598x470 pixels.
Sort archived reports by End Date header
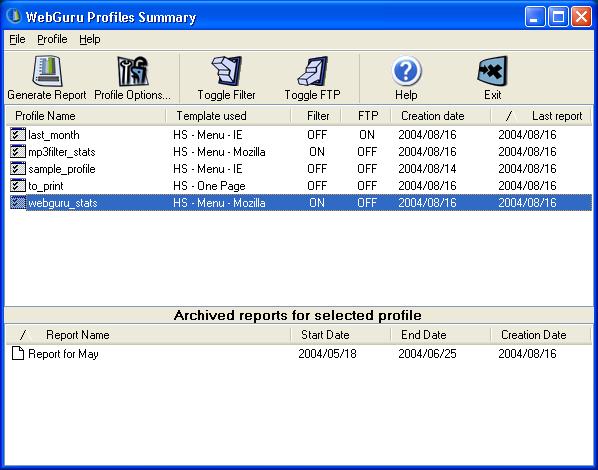click(x=441, y=335)
